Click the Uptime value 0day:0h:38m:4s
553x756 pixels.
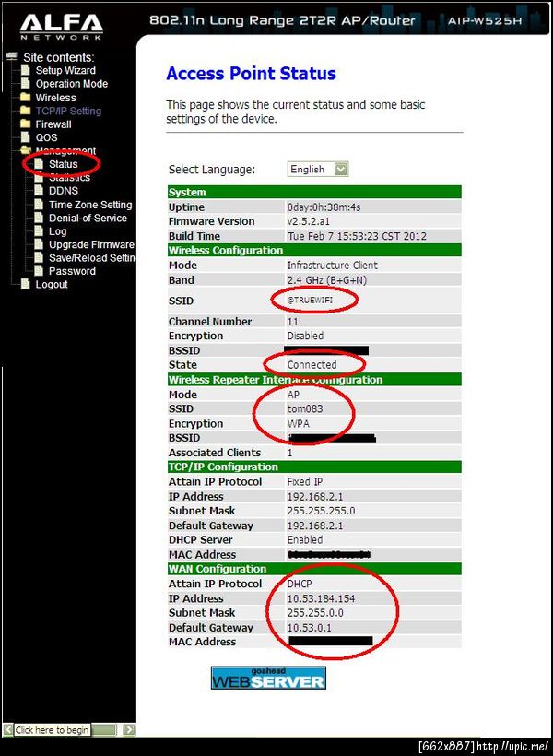[x=324, y=207]
